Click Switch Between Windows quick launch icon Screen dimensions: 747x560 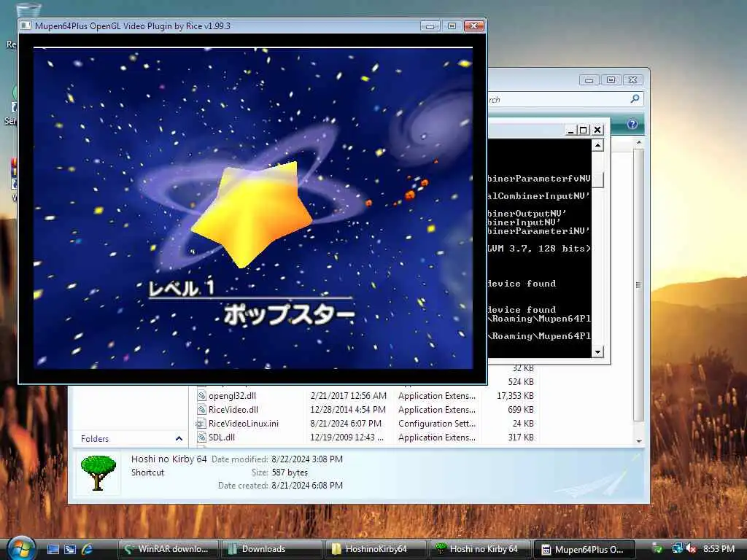click(69, 549)
